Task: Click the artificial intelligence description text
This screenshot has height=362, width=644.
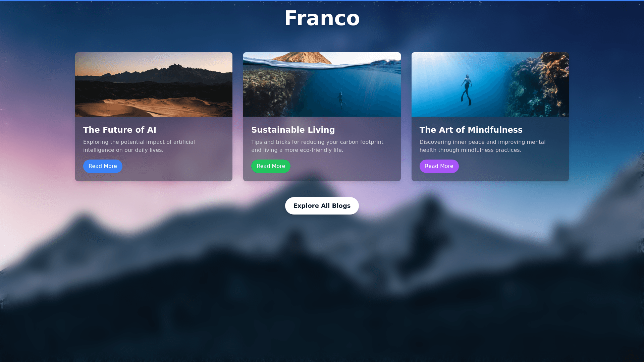Action: pos(139,146)
